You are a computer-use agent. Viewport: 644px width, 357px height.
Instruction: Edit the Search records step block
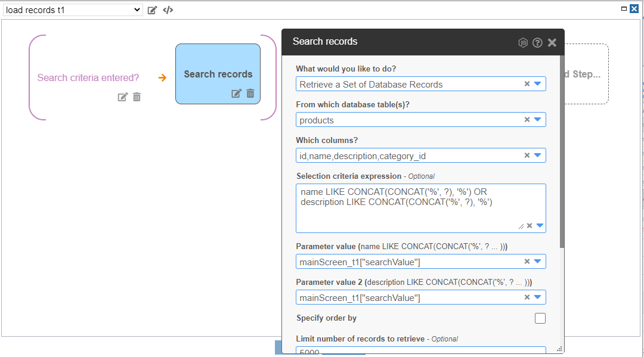tap(236, 94)
